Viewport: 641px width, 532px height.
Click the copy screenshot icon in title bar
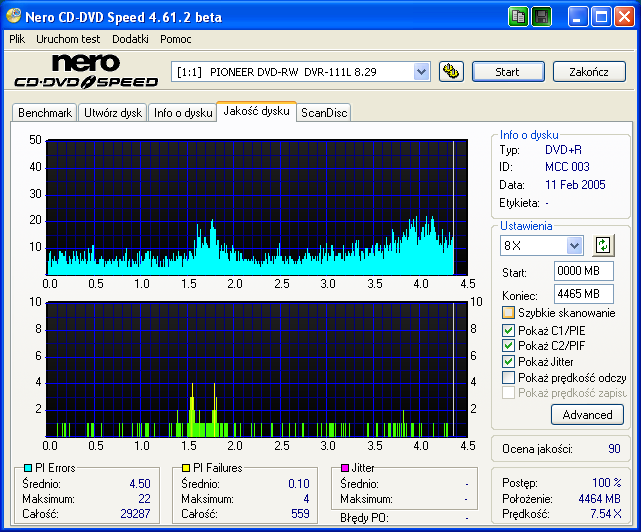tap(518, 17)
